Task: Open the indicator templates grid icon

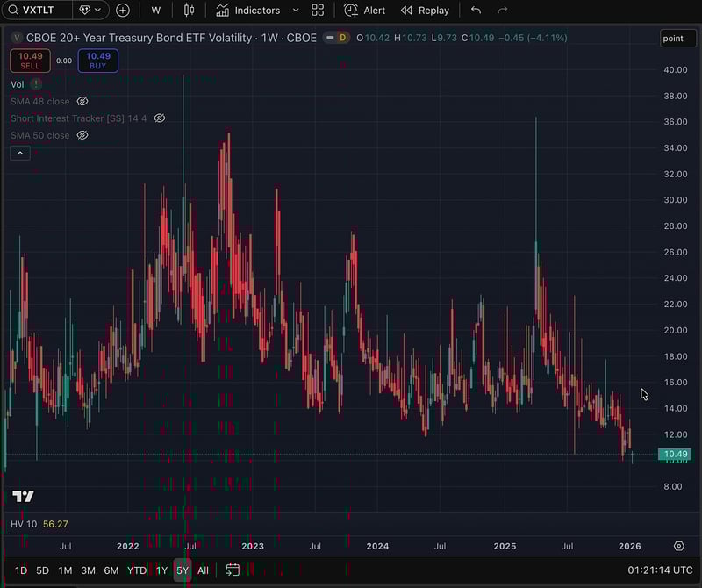Action: 318,10
